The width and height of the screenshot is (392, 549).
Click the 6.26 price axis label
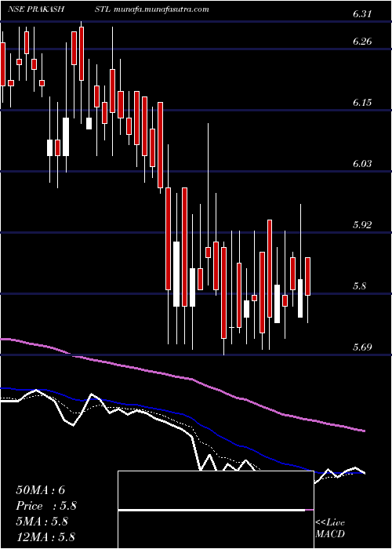362,42
